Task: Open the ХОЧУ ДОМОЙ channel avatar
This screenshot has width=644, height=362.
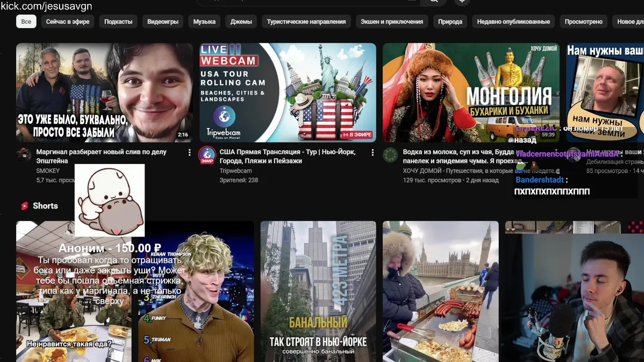Action: [x=390, y=154]
